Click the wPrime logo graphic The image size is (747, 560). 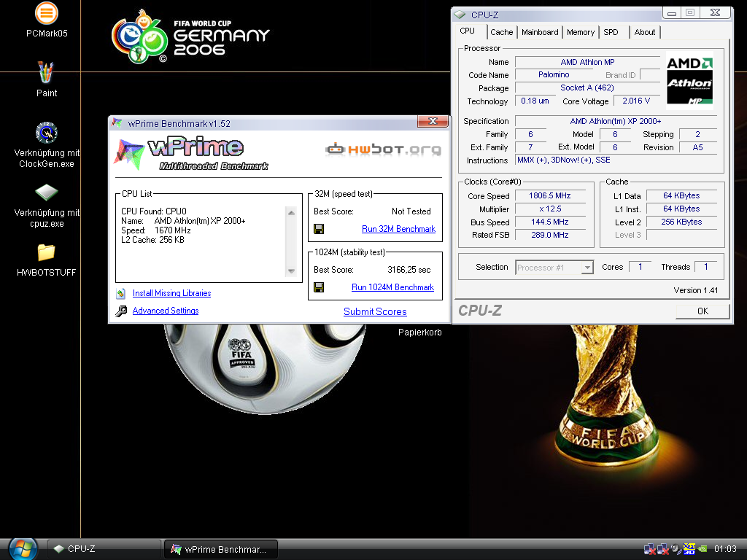pos(190,153)
